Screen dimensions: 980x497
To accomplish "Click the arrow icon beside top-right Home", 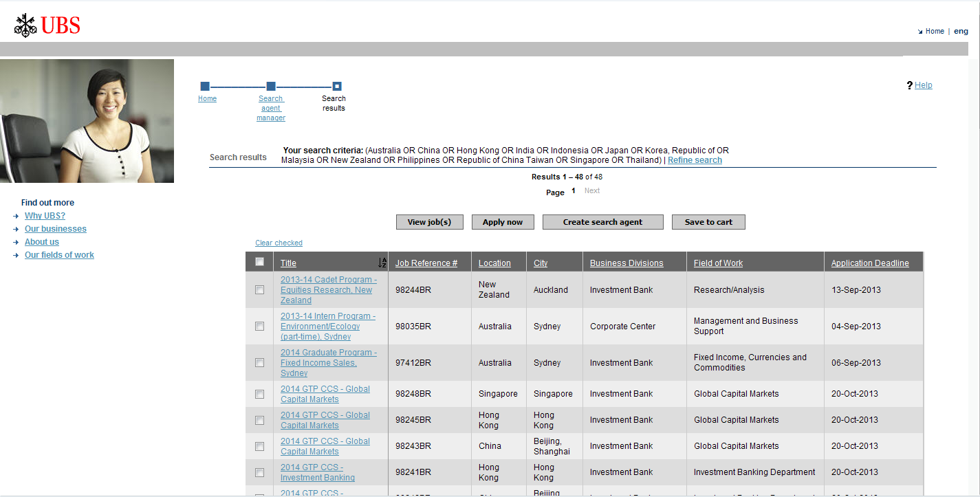I will pos(920,32).
